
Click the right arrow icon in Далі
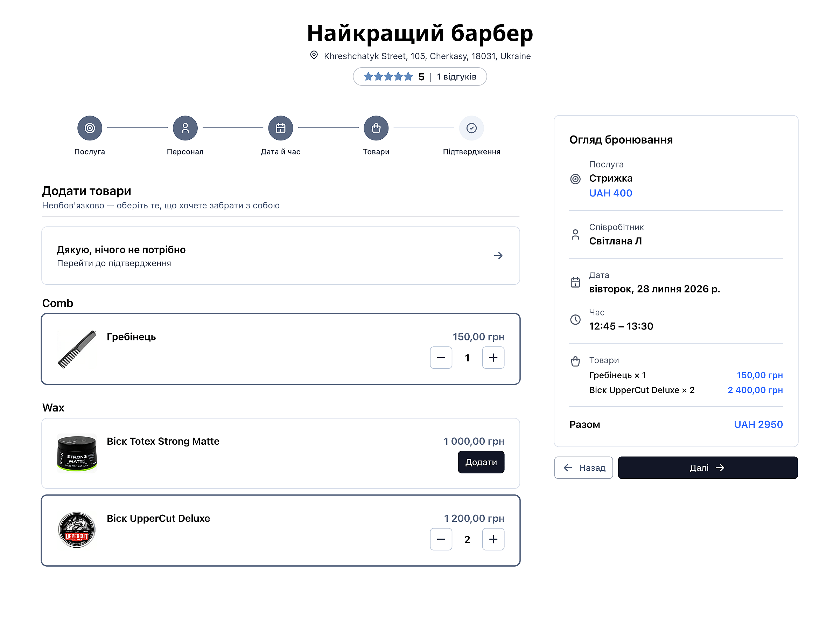pos(720,468)
